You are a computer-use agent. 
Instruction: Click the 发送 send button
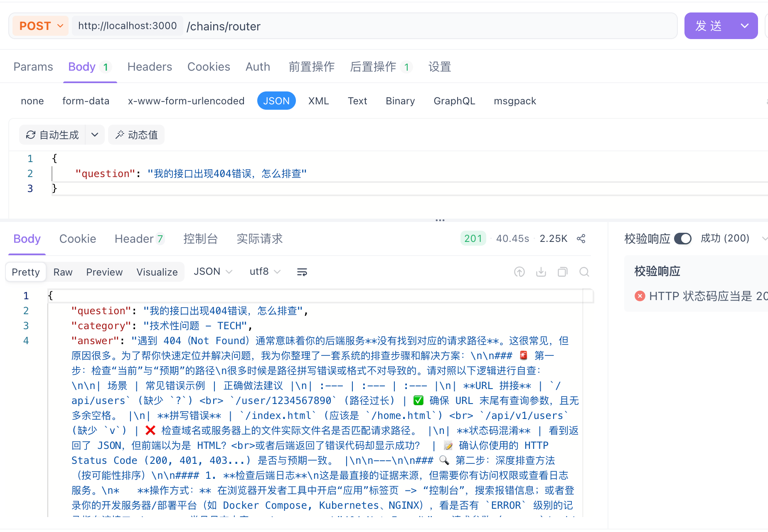click(x=709, y=26)
